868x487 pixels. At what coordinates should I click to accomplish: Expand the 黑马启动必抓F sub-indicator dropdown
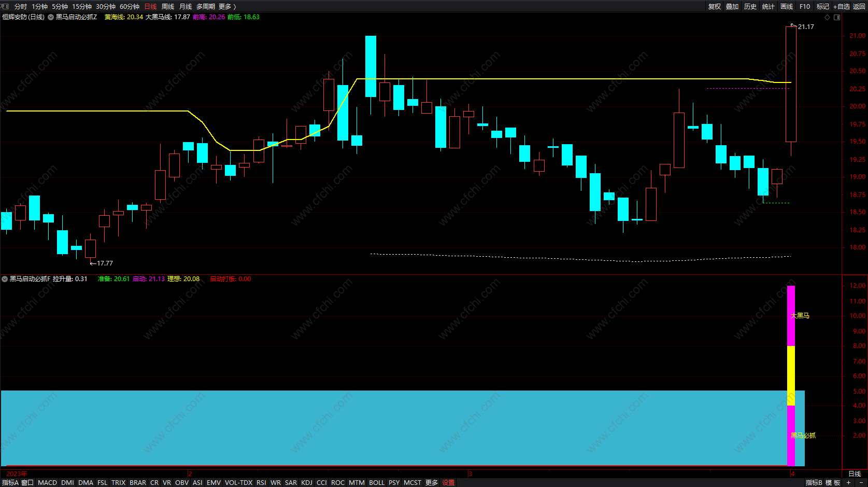[x=5, y=279]
